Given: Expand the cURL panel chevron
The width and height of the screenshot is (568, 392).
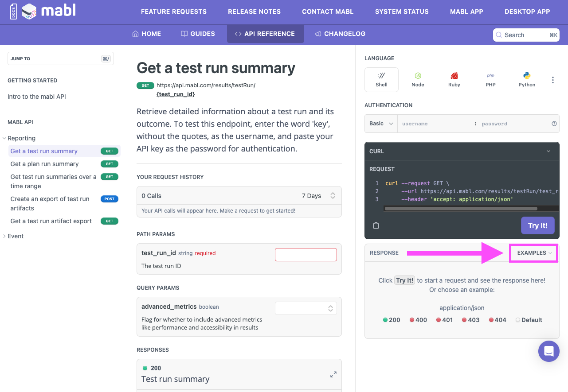Looking at the screenshot, I should click(x=548, y=151).
